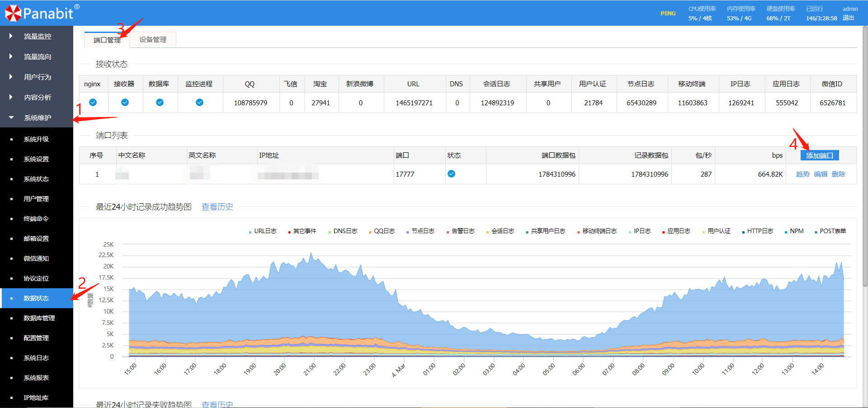Click the nginx status check icon
This screenshot has width=868, height=408.
tap(93, 103)
